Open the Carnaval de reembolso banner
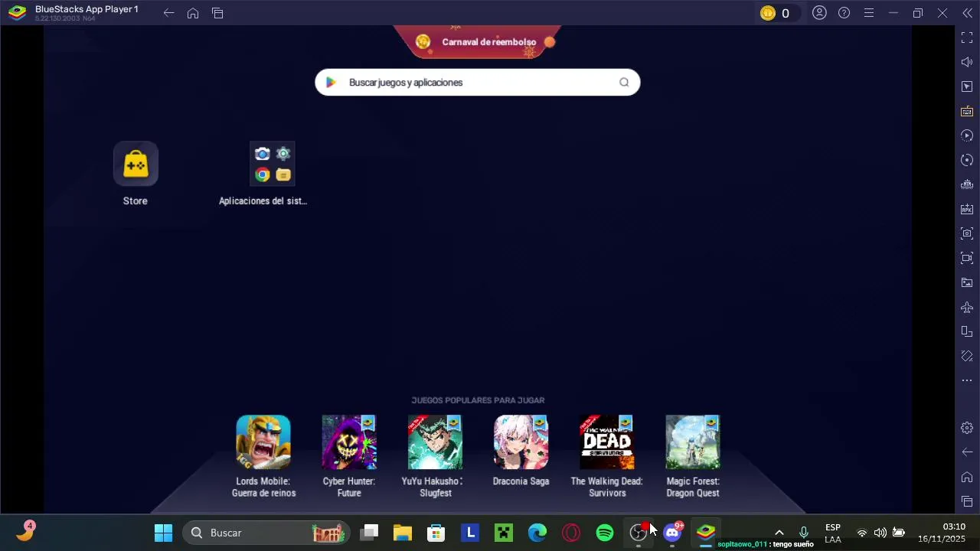The height and width of the screenshot is (551, 980). click(x=477, y=42)
